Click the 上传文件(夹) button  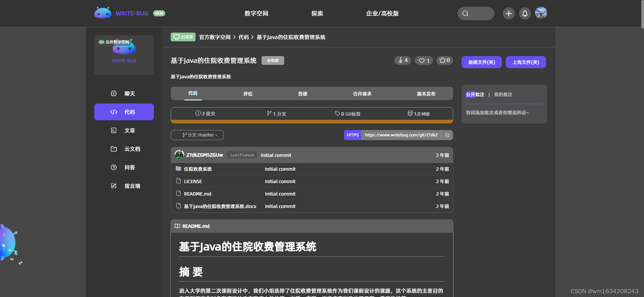pyautogui.click(x=526, y=62)
